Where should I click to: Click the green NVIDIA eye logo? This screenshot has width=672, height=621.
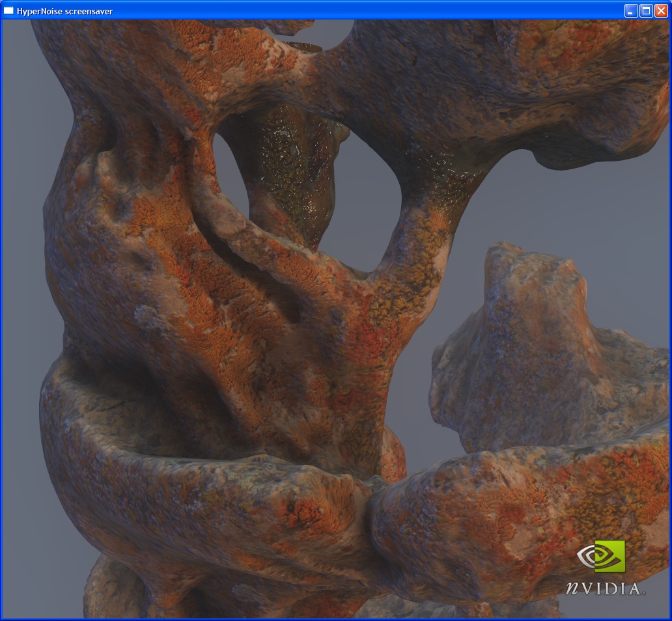[601, 557]
